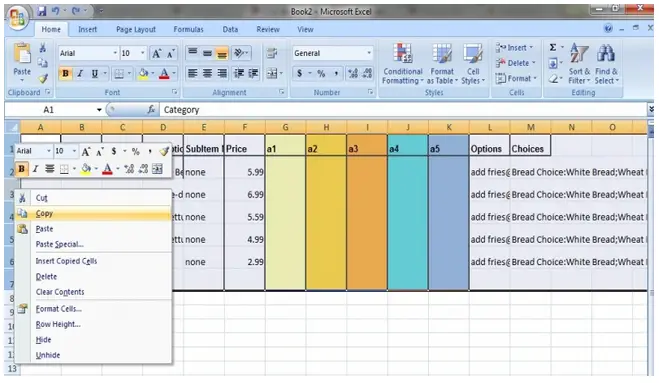The height and width of the screenshot is (383, 659).
Task: Increase font size in ribbon
Action: (x=157, y=53)
